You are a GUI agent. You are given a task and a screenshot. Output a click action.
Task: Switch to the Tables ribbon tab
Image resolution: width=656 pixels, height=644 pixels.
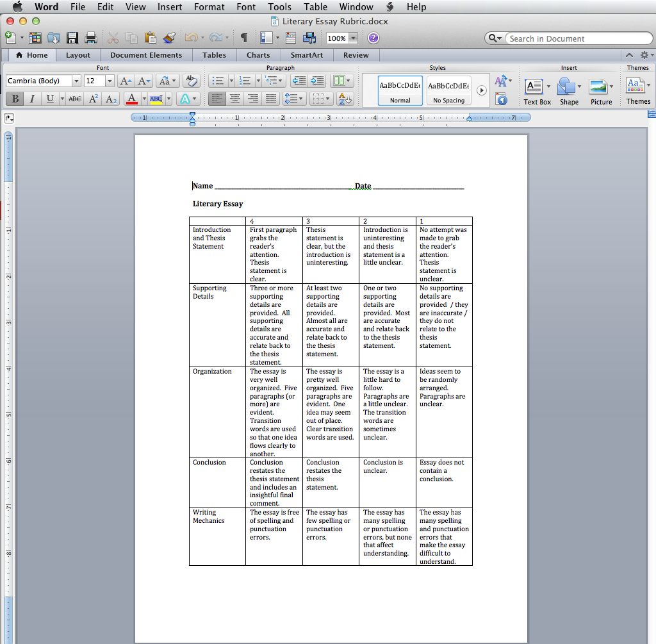(x=215, y=55)
